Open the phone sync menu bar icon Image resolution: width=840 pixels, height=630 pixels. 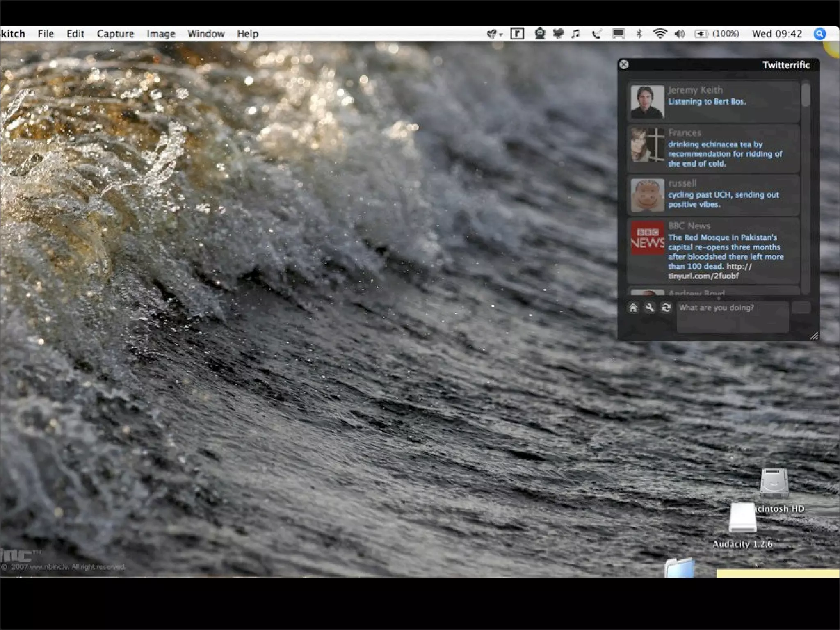tap(597, 34)
